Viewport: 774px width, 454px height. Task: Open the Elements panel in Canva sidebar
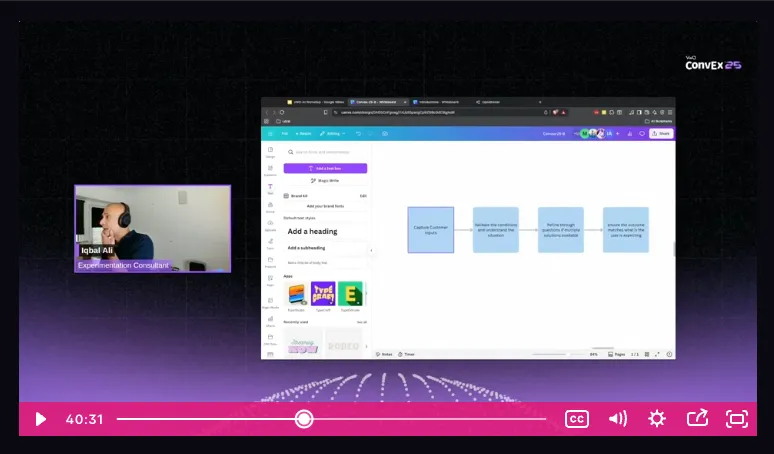(270, 170)
